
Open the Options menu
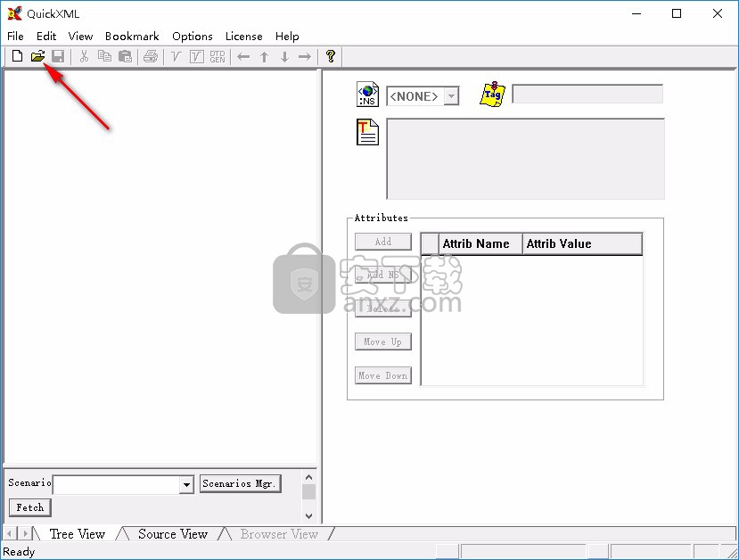tap(193, 37)
